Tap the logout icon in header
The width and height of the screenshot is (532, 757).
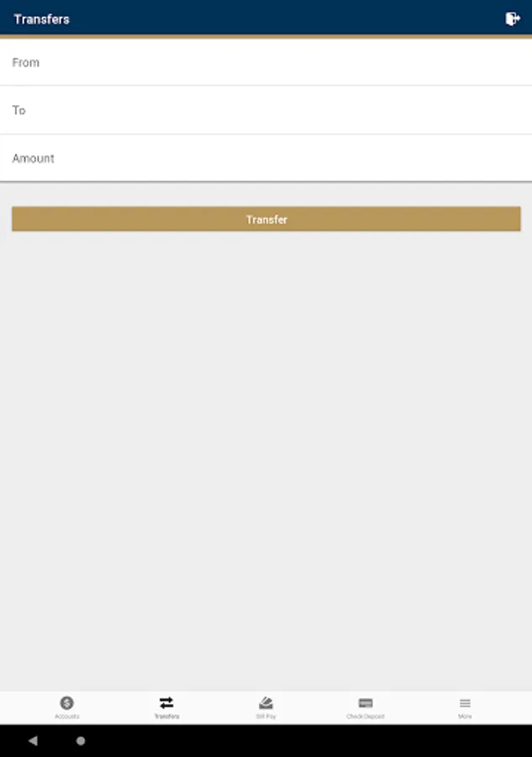pos(512,19)
